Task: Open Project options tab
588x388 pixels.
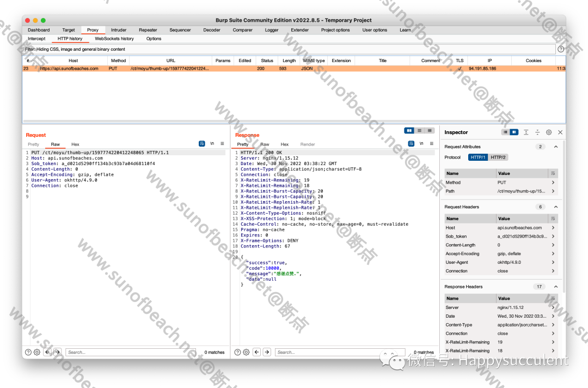Action: 335,30
